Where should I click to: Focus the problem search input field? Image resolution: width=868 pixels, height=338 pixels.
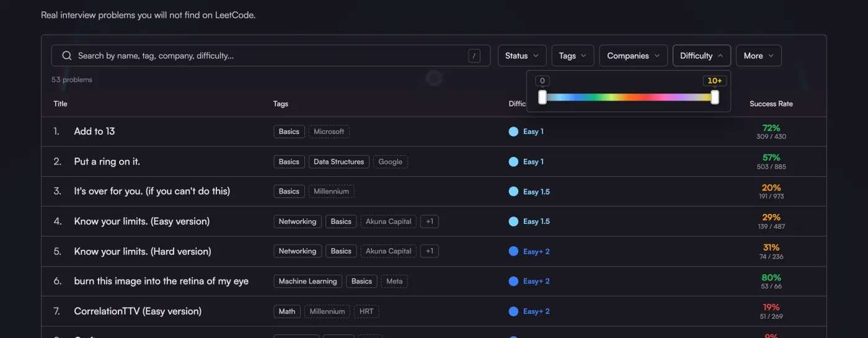[x=271, y=56]
